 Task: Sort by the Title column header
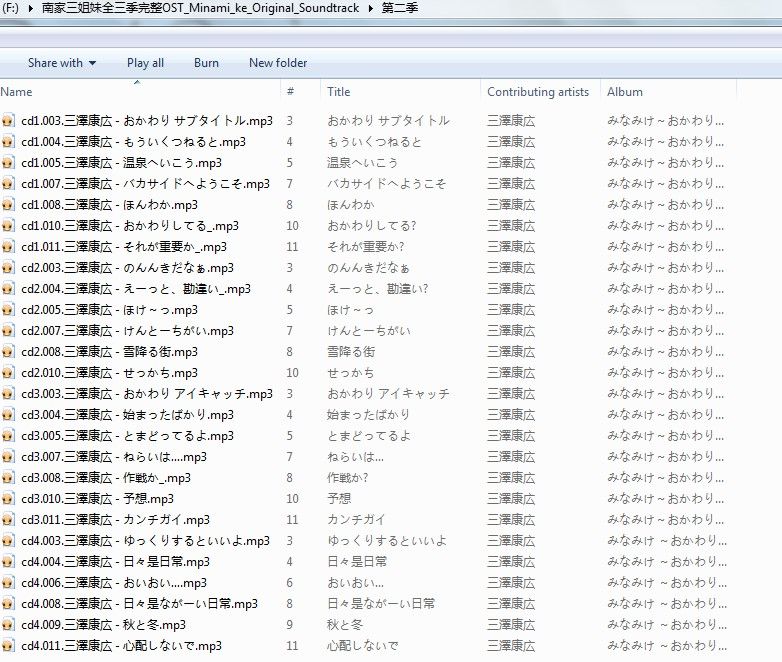[x=400, y=92]
